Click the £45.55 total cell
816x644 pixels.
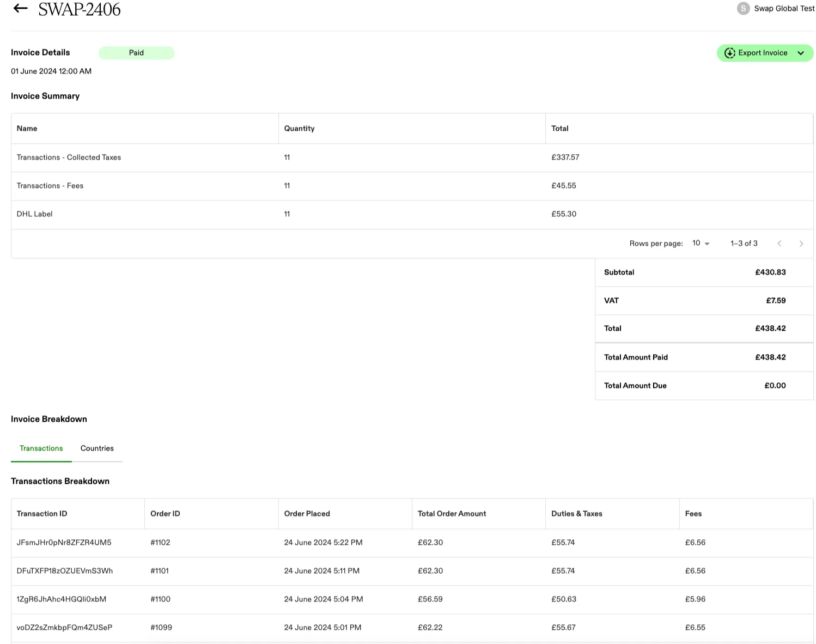tap(564, 186)
